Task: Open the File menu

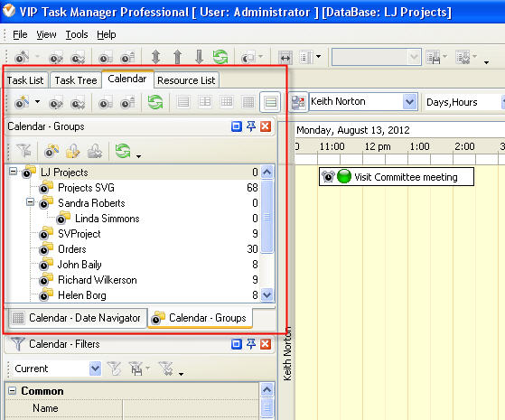Action: pyautogui.click(x=20, y=34)
